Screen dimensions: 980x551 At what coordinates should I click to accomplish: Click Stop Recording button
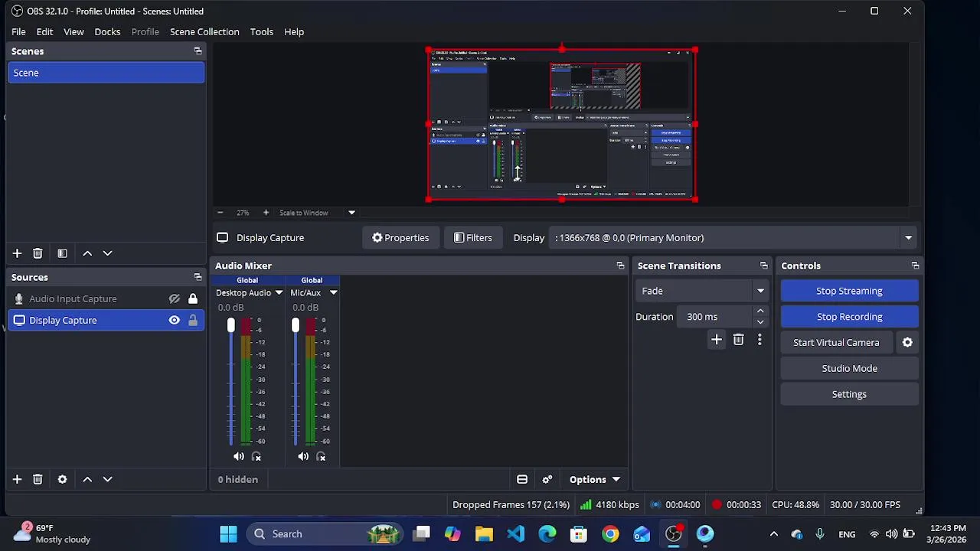pos(849,317)
